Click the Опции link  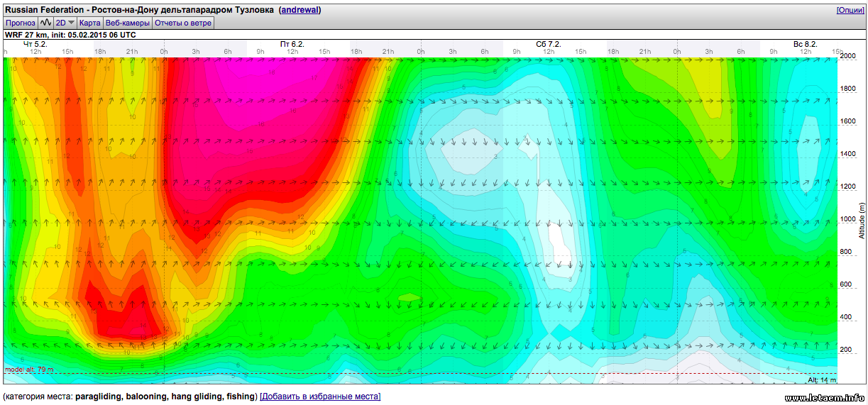coord(850,10)
